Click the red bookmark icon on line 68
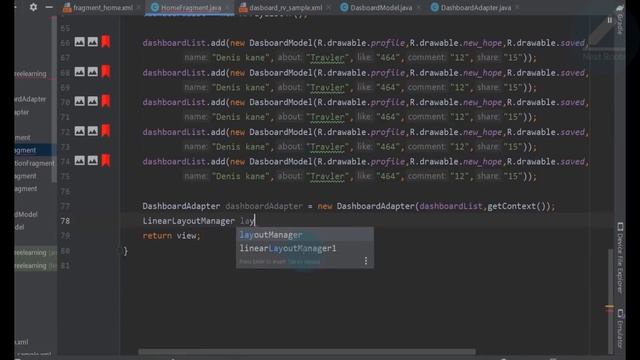Viewport: 640px width, 360px height. 106,71
